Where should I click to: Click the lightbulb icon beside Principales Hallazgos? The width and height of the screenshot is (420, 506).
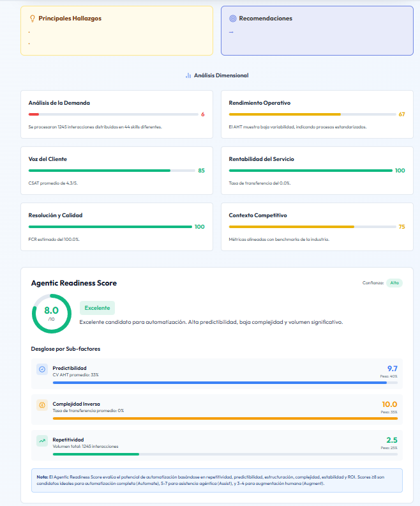33,19
